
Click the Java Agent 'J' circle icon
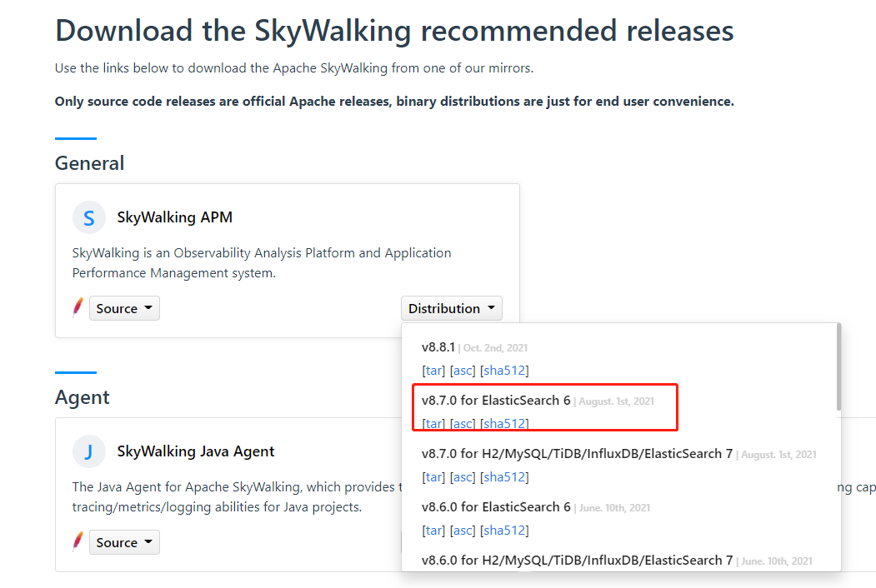click(89, 452)
